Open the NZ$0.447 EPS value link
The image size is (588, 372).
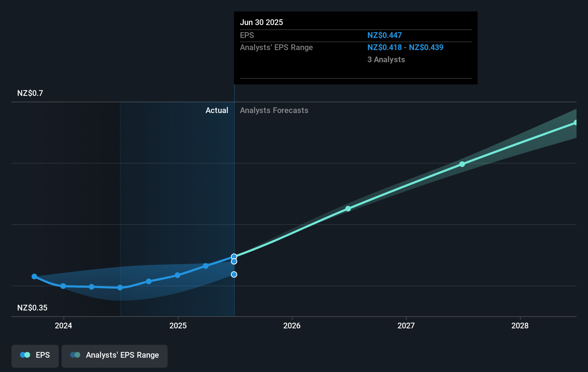[384, 35]
